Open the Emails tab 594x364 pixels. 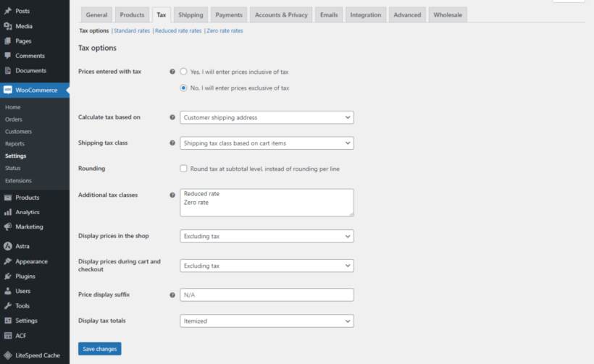pos(329,14)
